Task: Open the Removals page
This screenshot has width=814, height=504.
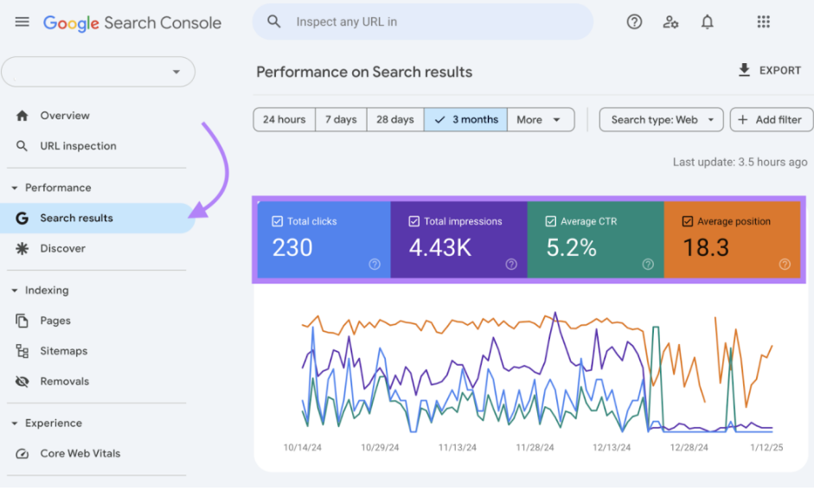Action: 64,381
